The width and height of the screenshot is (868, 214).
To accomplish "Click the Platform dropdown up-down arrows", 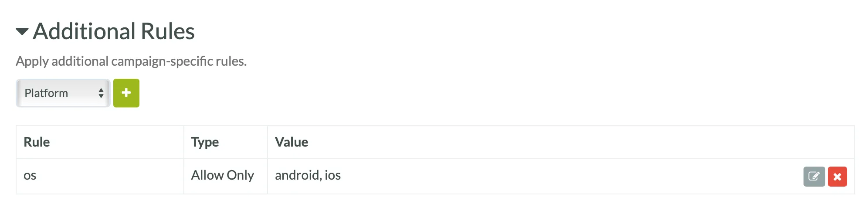I will coord(101,93).
